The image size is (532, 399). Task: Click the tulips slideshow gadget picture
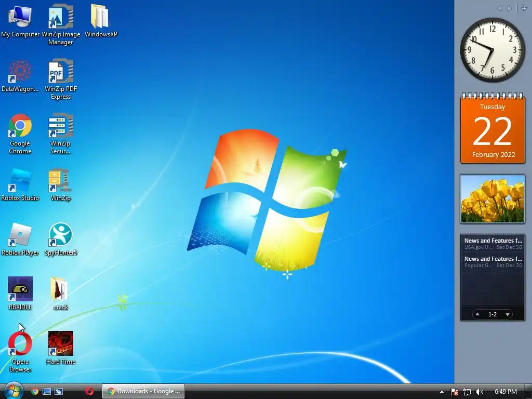[x=493, y=199]
